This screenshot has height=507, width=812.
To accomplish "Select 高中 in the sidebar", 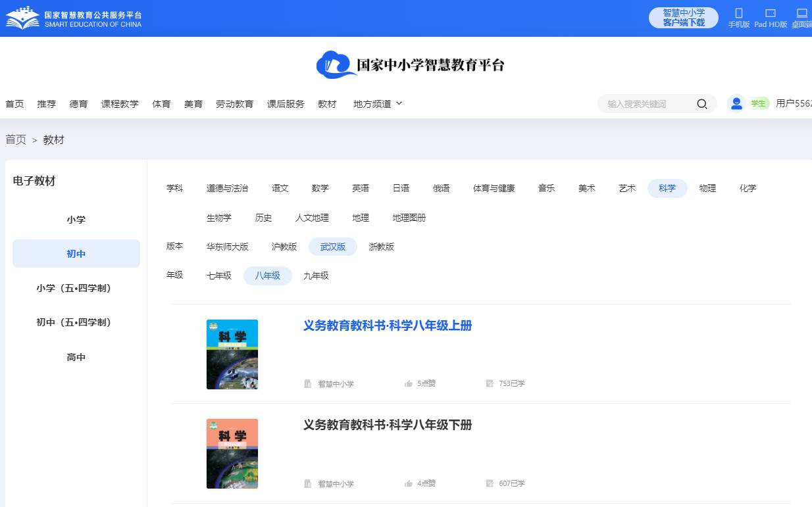I will tap(76, 357).
